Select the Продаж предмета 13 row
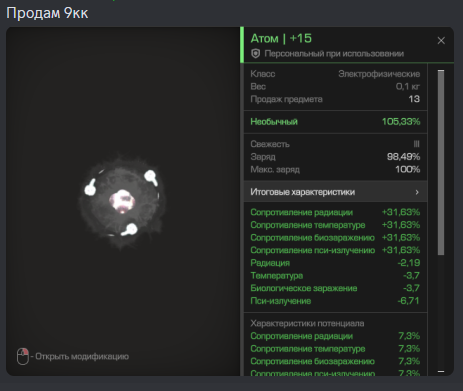463x391 pixels. click(x=335, y=99)
